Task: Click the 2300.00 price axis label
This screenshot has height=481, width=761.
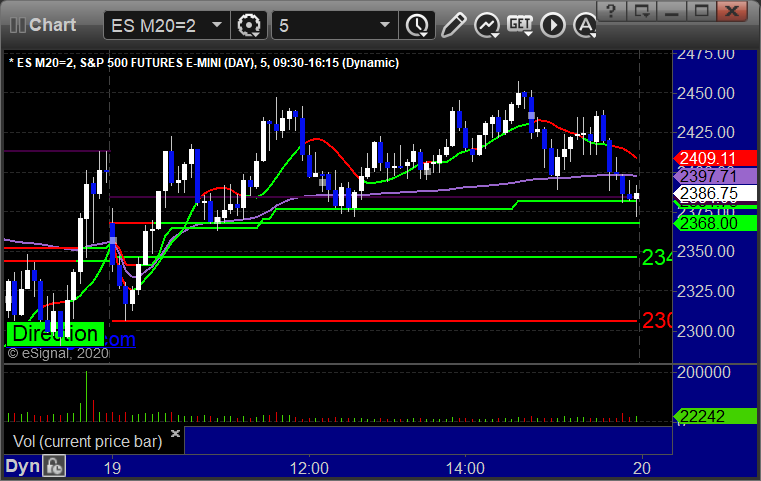Action: (x=706, y=331)
